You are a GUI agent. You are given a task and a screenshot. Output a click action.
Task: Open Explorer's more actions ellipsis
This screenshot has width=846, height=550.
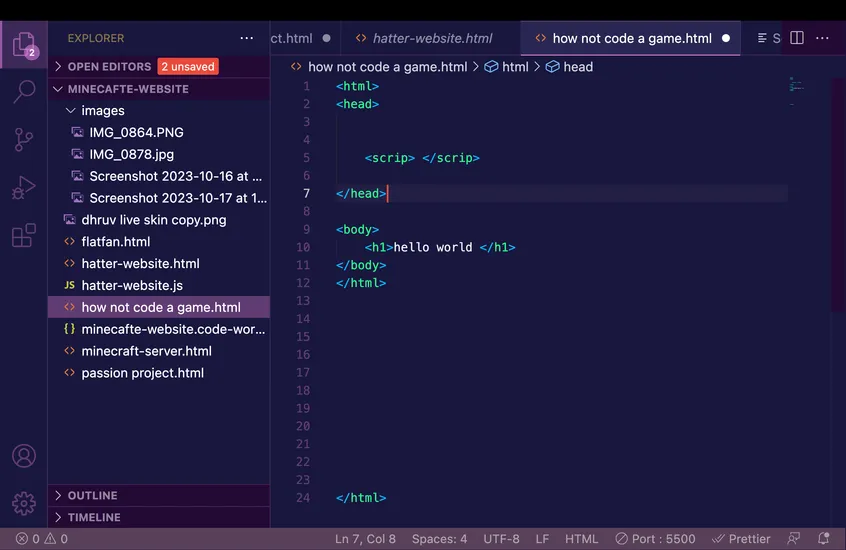pyautogui.click(x=247, y=38)
